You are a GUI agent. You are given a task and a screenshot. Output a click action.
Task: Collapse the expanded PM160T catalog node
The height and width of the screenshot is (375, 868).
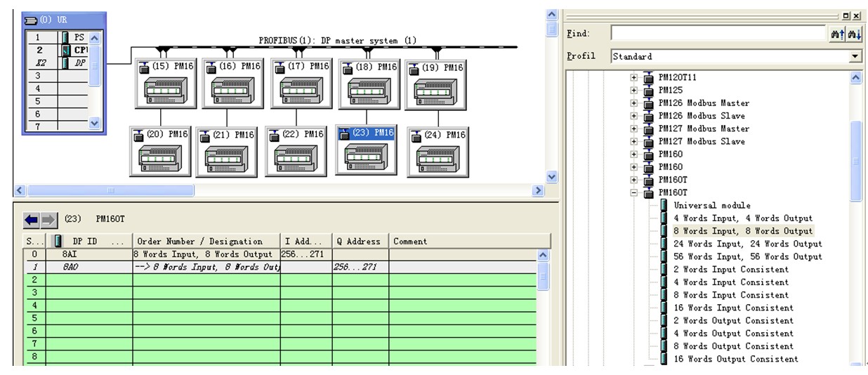click(634, 192)
